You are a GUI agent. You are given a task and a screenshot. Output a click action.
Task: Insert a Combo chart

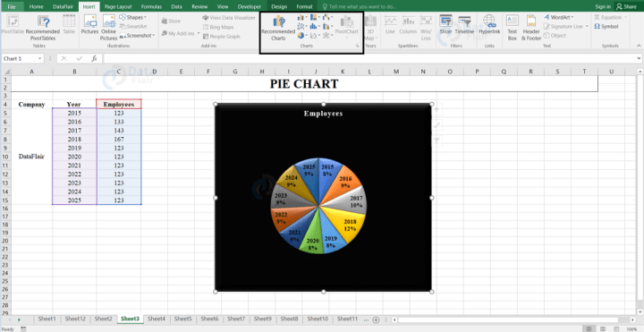click(x=327, y=26)
